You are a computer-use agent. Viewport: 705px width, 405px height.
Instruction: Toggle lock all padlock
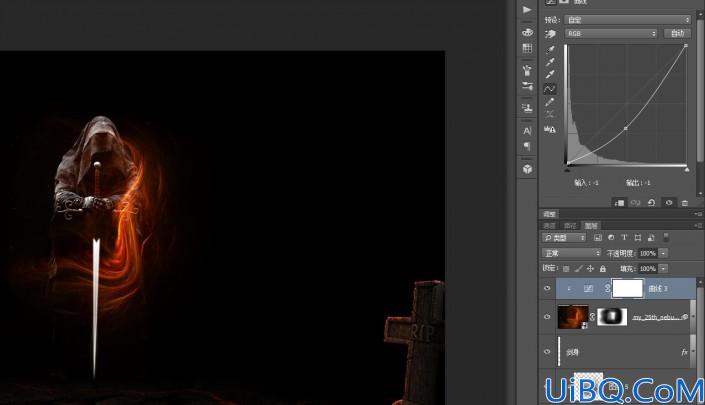602,269
